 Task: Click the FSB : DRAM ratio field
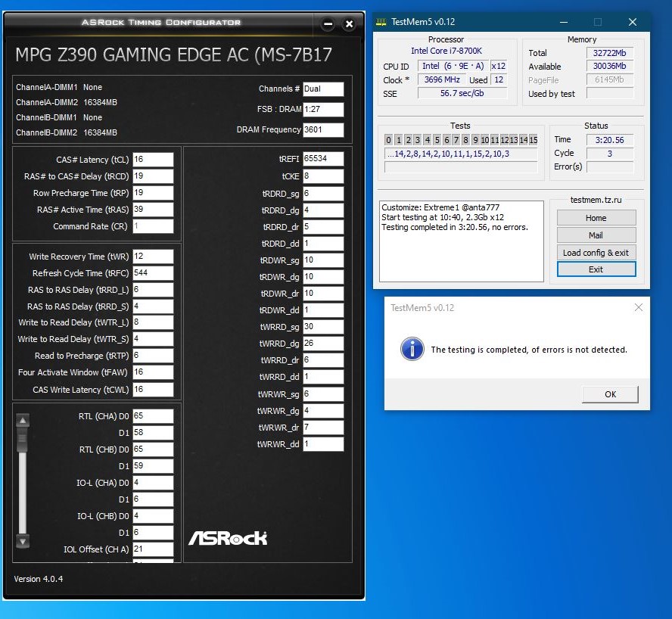point(323,109)
